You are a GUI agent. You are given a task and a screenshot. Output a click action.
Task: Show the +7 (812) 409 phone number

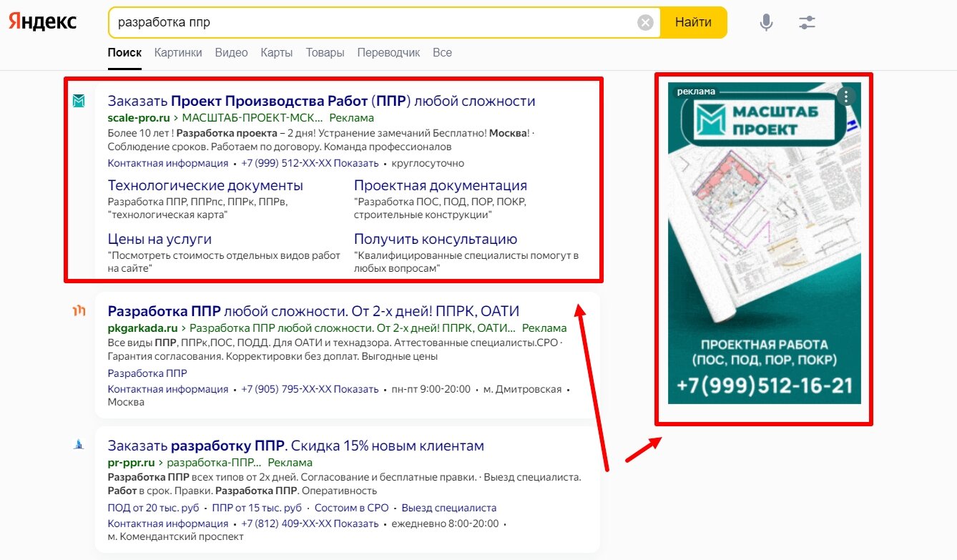(310, 524)
